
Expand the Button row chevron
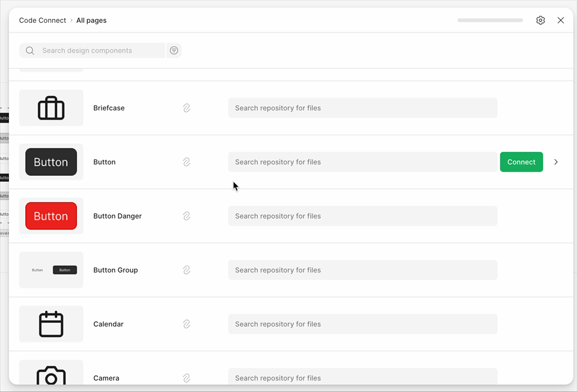[556, 162]
